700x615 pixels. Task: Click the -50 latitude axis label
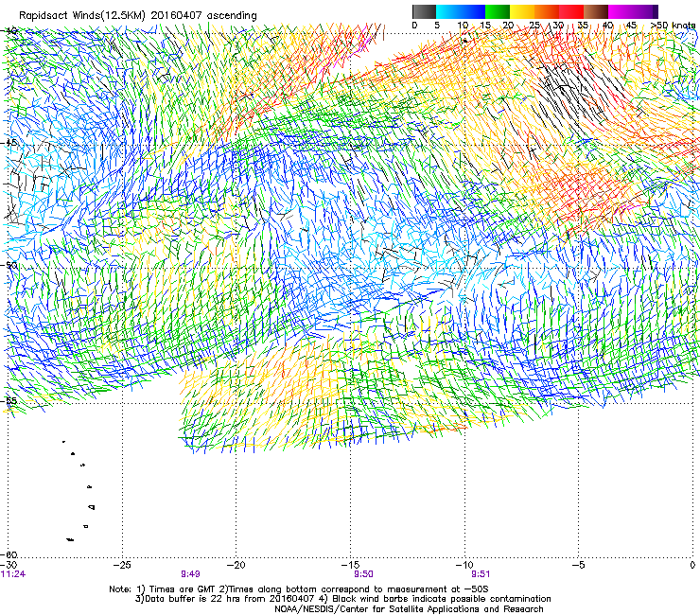9,265
